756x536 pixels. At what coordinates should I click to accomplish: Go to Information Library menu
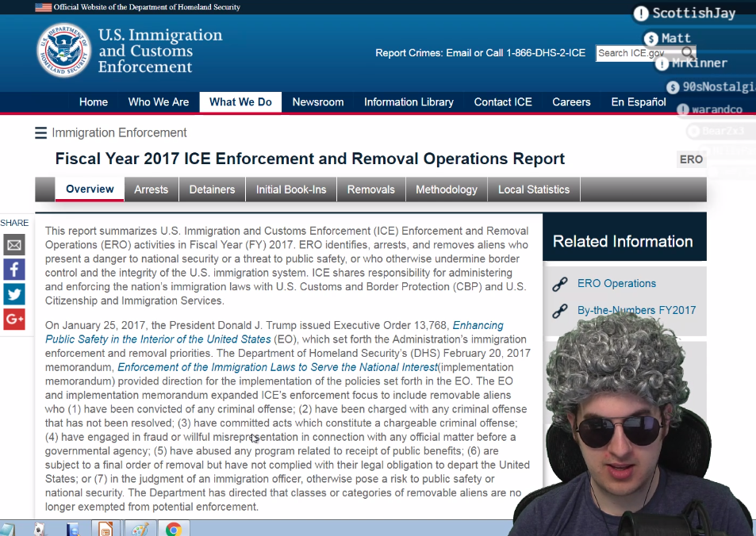tap(409, 102)
